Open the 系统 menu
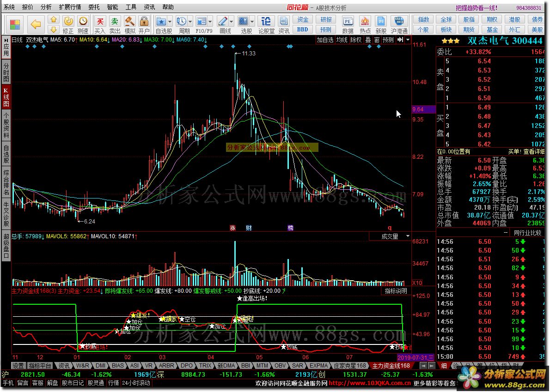Viewport: 550px width, 392px height. click(x=9, y=7)
